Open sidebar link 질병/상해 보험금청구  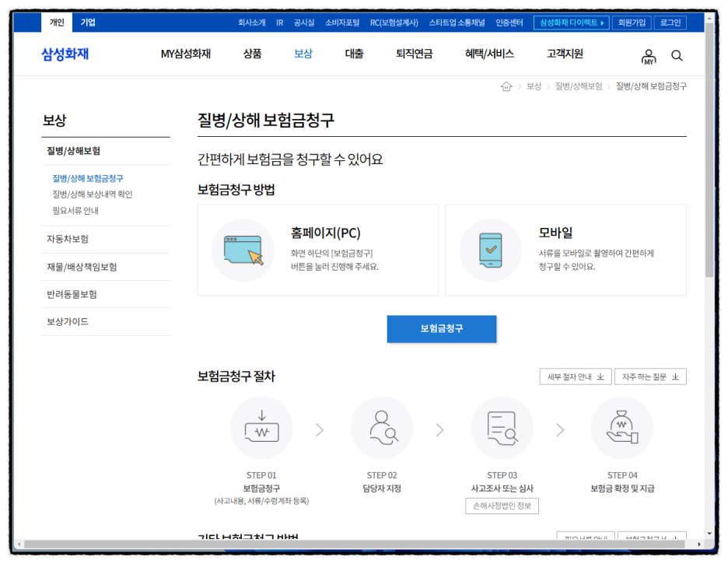click(88, 179)
